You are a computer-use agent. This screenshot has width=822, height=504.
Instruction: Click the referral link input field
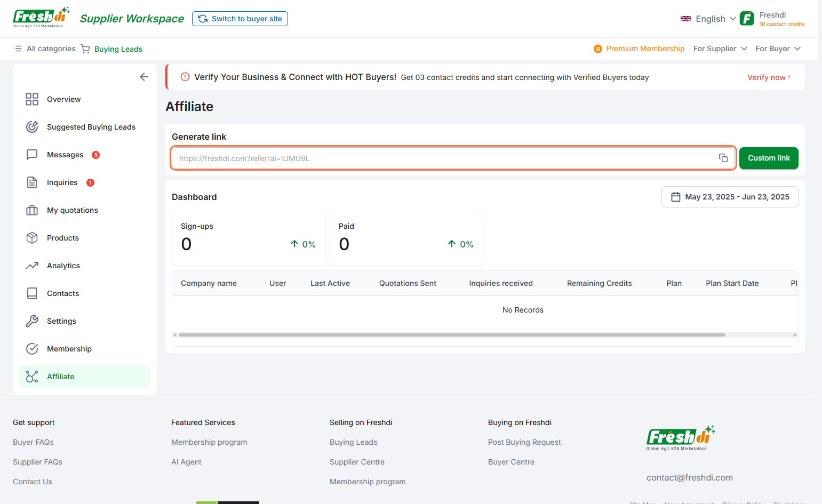pos(443,158)
